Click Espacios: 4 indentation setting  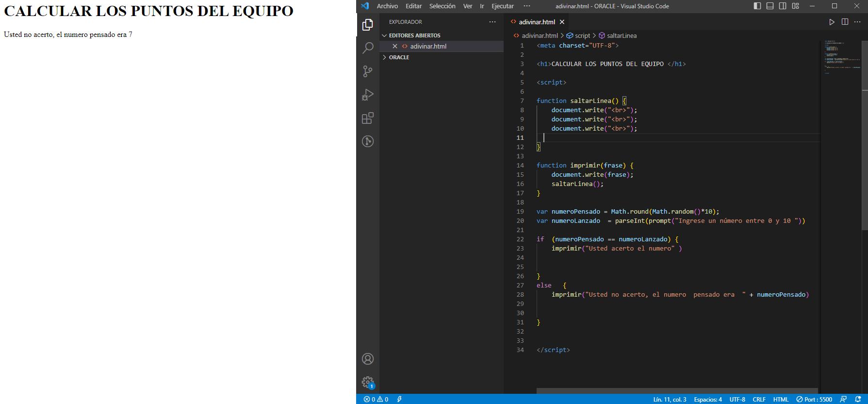coord(708,399)
